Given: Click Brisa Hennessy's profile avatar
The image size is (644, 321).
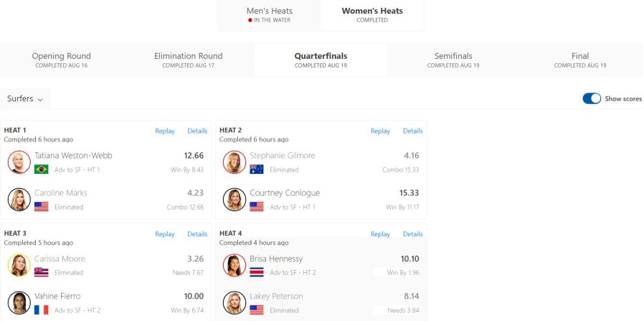Looking at the screenshot, I should pos(235,265).
